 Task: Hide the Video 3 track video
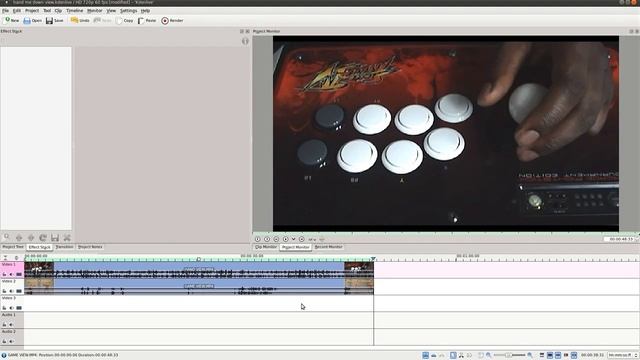[x=19, y=308]
